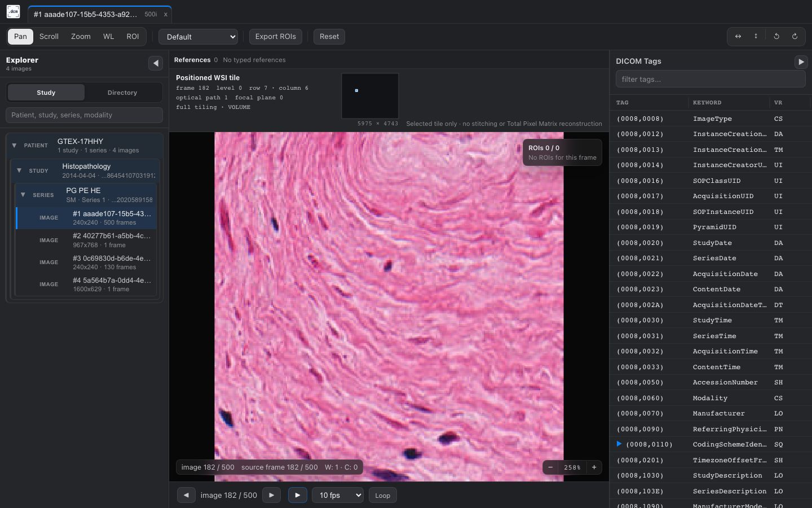
Task: Zoom in with the plus button
Action: 594,467
